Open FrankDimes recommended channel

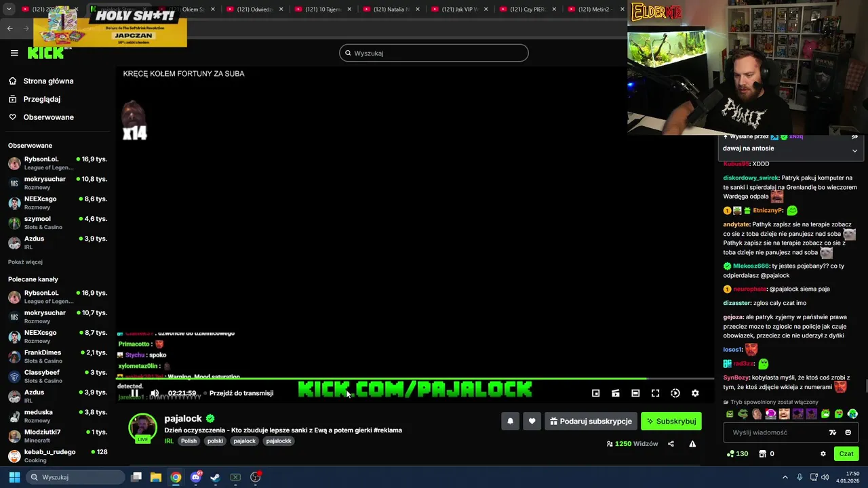tap(58, 357)
